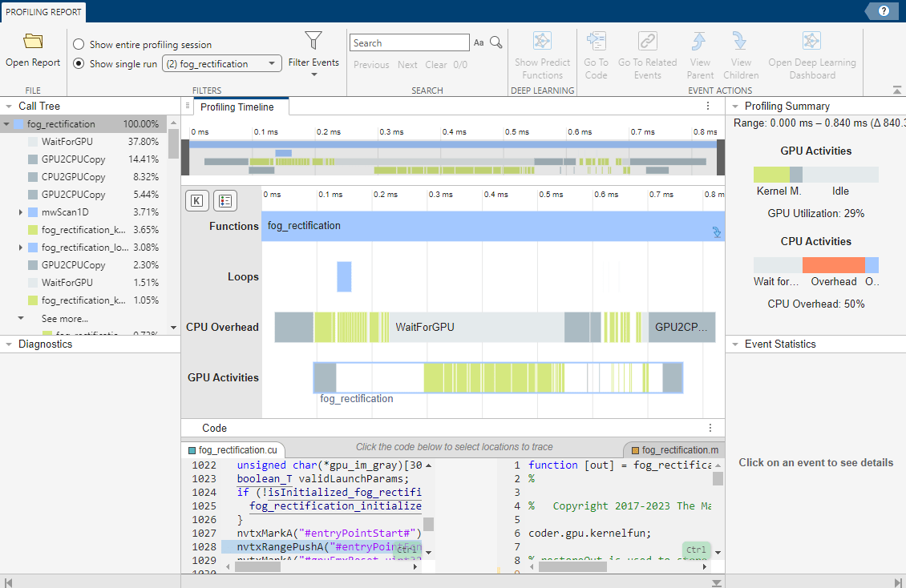Click the legend list icon in timeline
Image resolution: width=906 pixels, height=588 pixels.
pyautogui.click(x=225, y=200)
